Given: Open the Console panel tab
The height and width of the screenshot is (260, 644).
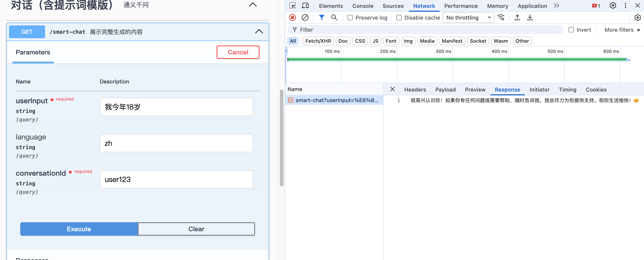Looking at the screenshot, I should click(363, 6).
